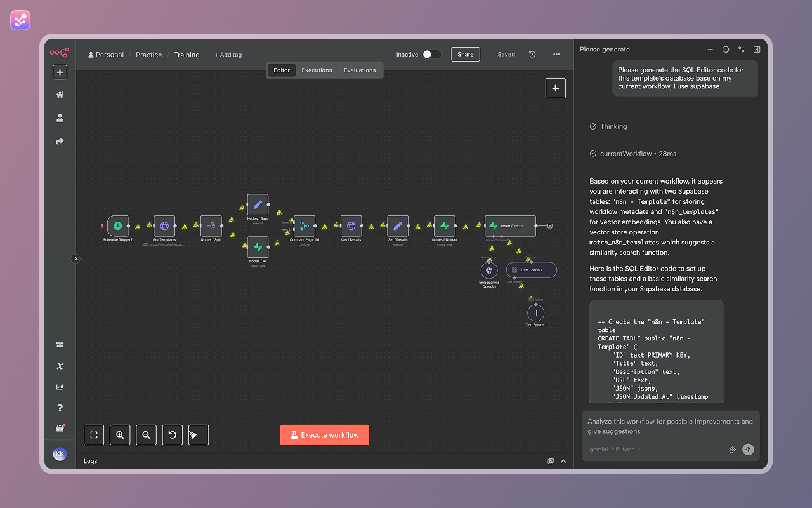The image size is (812, 508).
Task: Click the 'Please generate...' chat title
Action: click(607, 50)
